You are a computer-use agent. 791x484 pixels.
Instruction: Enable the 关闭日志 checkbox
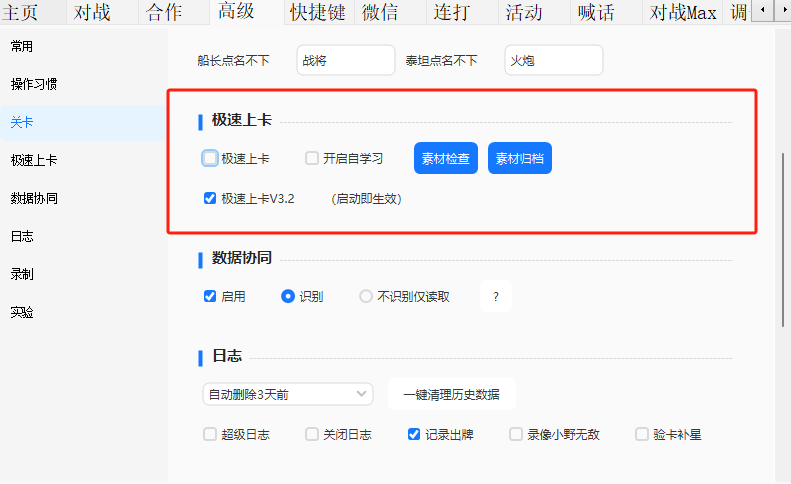tap(312, 434)
